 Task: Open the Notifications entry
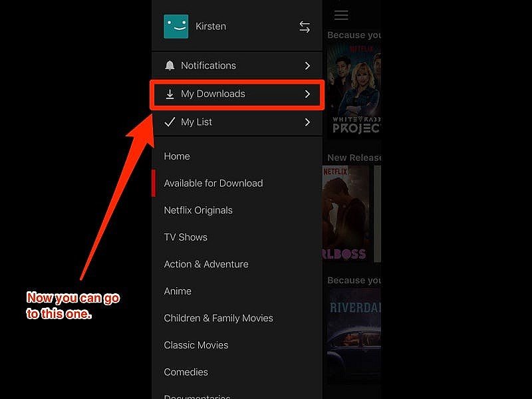237,65
